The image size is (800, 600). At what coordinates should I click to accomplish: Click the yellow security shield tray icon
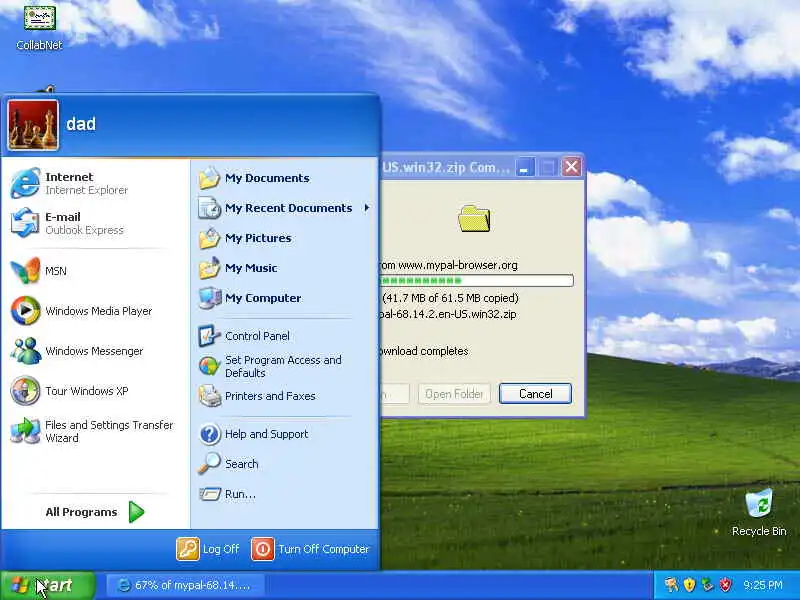689,585
